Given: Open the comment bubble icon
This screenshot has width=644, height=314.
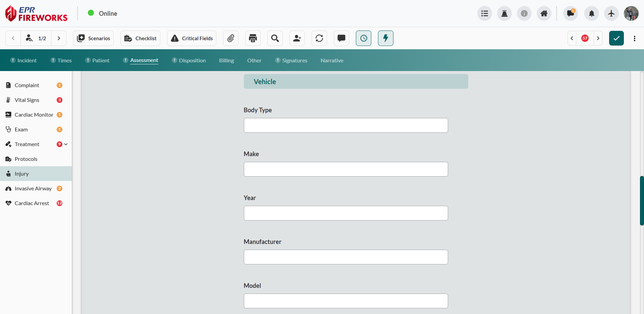Looking at the screenshot, I should [x=341, y=38].
